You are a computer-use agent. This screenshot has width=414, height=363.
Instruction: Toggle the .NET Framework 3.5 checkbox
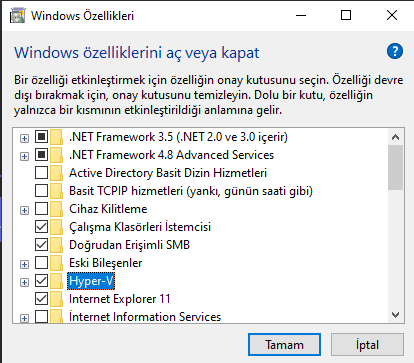click(41, 137)
